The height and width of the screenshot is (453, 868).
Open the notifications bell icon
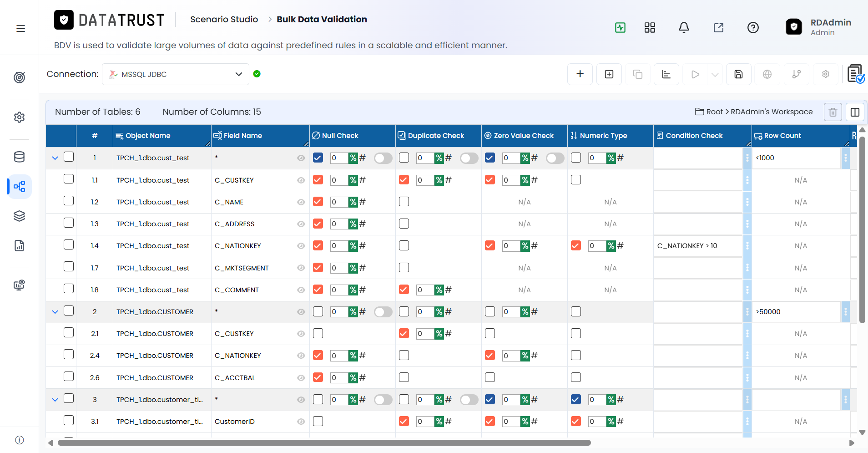(684, 28)
